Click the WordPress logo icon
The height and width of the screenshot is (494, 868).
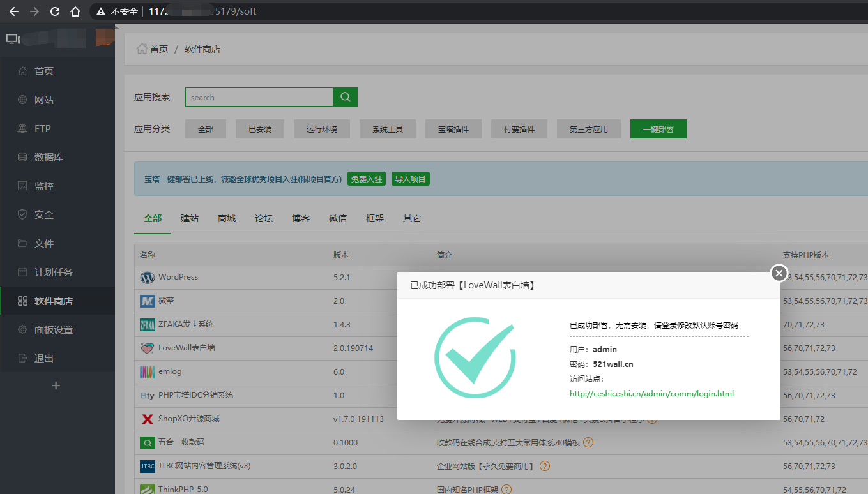(x=148, y=278)
